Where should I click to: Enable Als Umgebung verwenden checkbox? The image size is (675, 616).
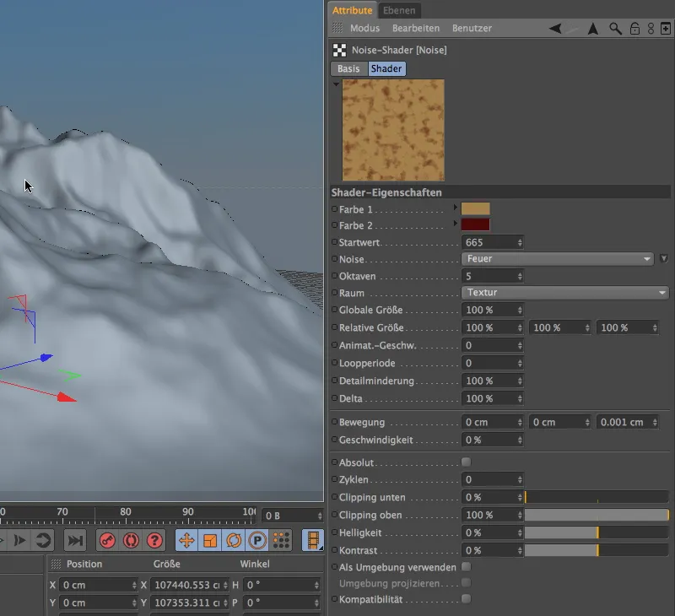466,567
